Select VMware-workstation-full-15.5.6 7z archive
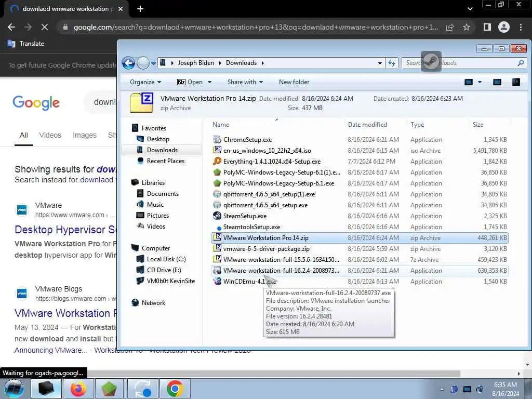Image resolution: width=532 pixels, height=399 pixels. coord(281,260)
